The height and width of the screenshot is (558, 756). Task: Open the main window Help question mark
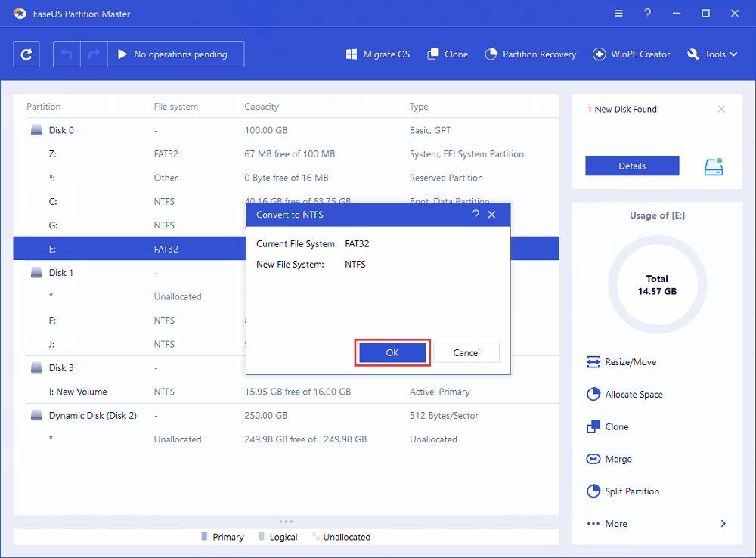point(647,13)
